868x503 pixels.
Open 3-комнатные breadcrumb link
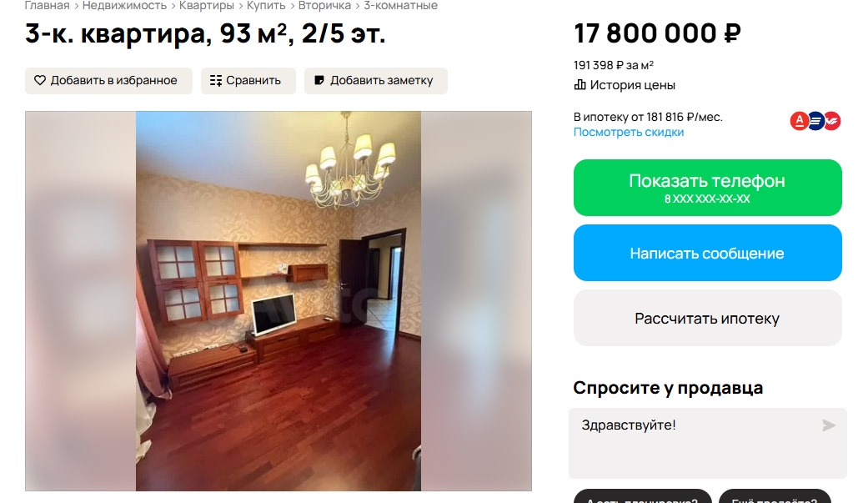pos(400,6)
